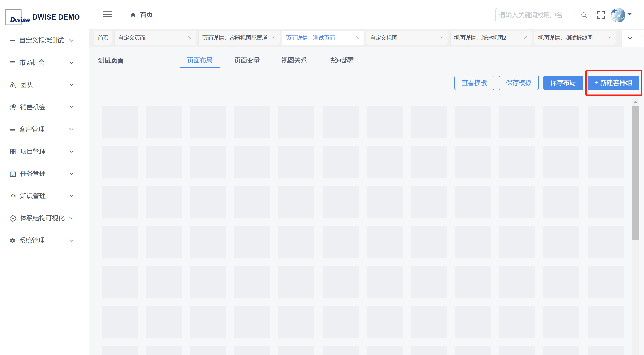Image resolution: width=644 pixels, height=355 pixels.
Task: Close the 页面详情：测试页面 tab
Action: 358,38
